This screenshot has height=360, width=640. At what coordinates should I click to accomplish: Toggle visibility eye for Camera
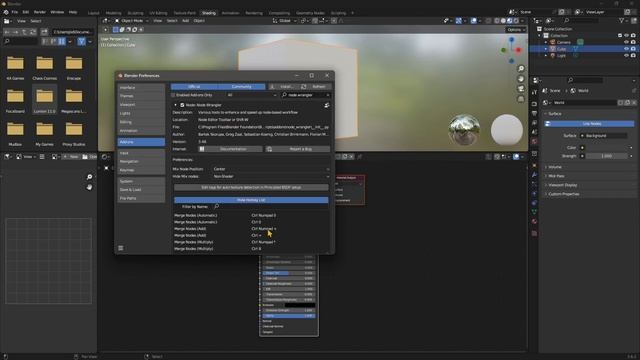click(626, 42)
